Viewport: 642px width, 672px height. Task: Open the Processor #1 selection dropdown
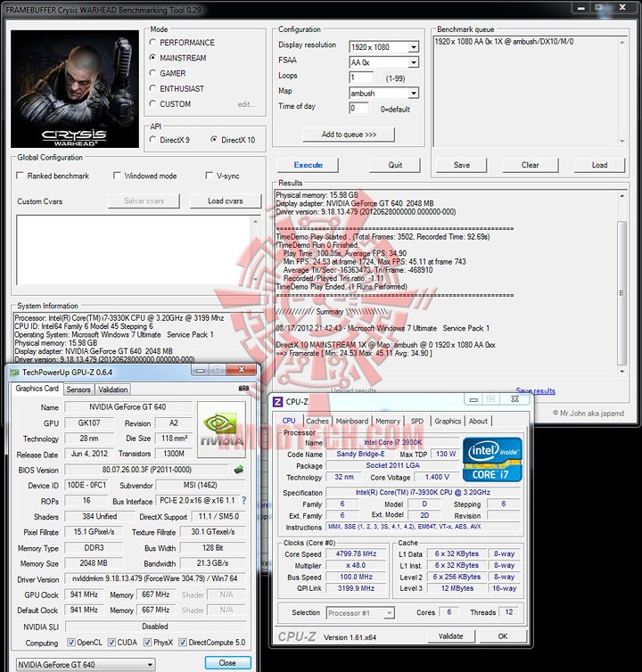(x=360, y=613)
